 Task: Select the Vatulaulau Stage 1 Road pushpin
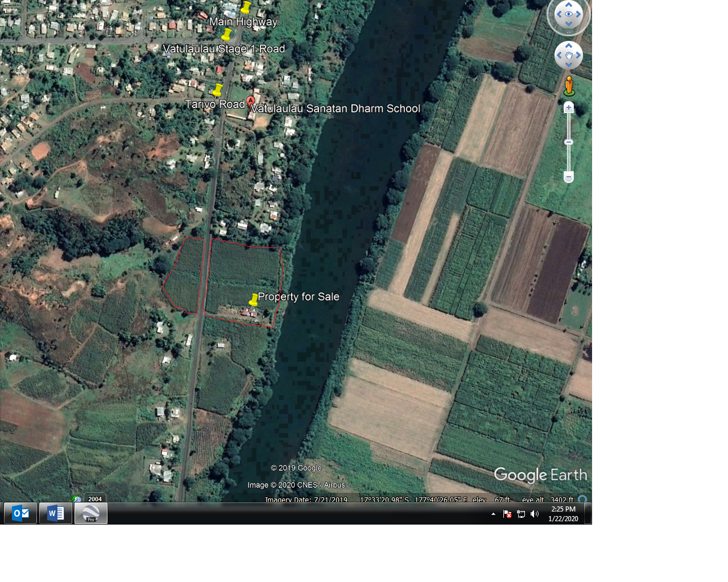(x=226, y=34)
